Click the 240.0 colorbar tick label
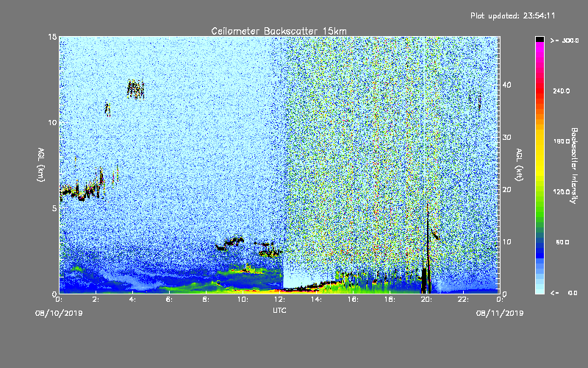 pyautogui.click(x=562, y=91)
